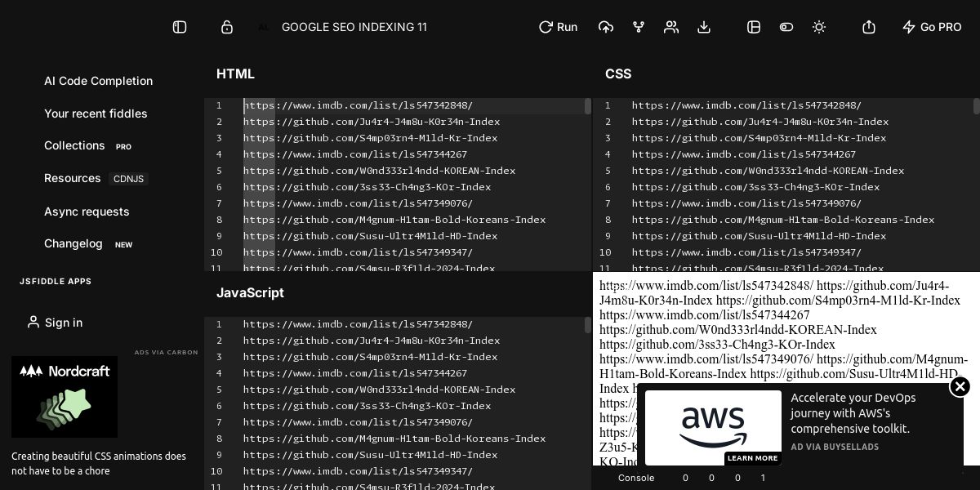Open the HTML panel header
This screenshot has width=980, height=490.
point(235,73)
